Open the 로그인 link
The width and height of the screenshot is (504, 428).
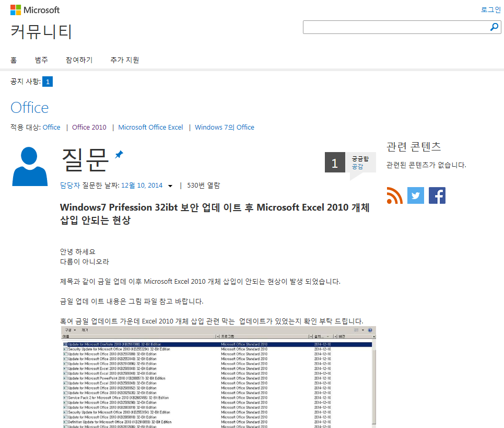pos(490,9)
